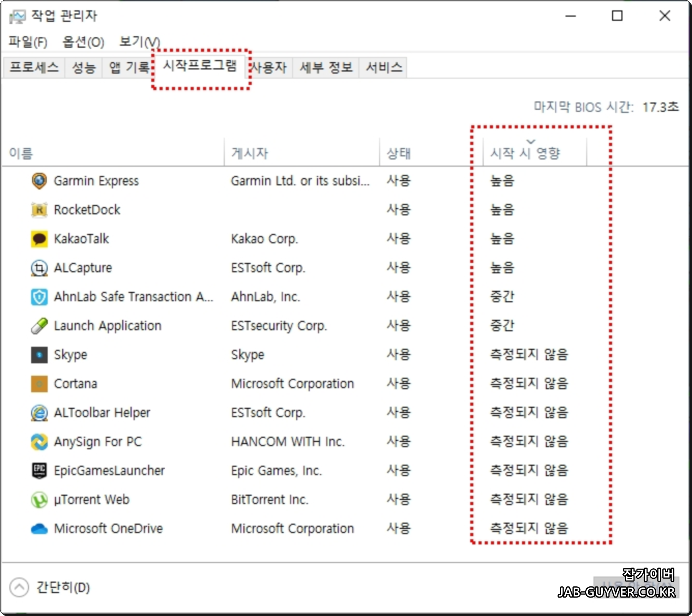This screenshot has width=692, height=616.
Task: Click publisher BitTorrent Inc.
Action: click(x=269, y=500)
